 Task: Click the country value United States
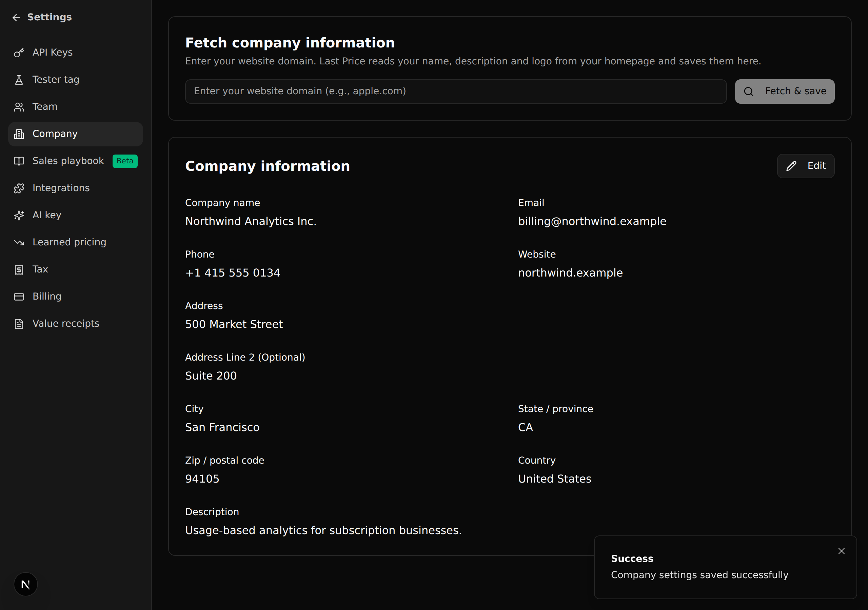(555, 479)
